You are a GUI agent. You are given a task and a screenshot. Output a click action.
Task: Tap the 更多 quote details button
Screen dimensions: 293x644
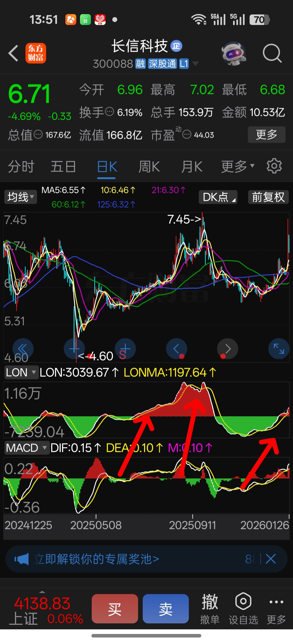[x=267, y=134]
